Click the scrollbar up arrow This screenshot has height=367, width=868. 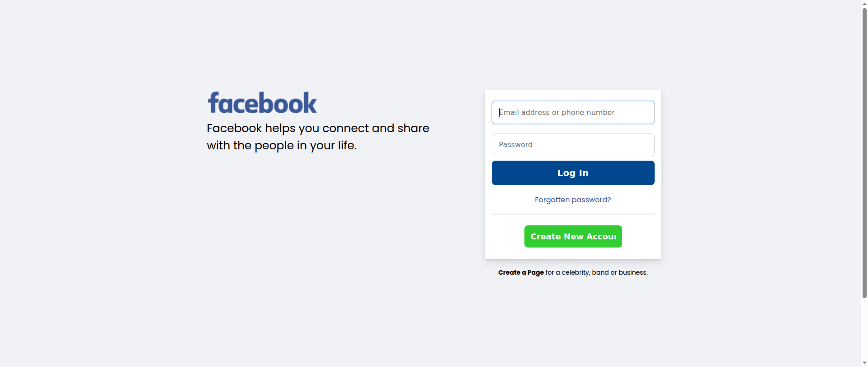(864, 3)
